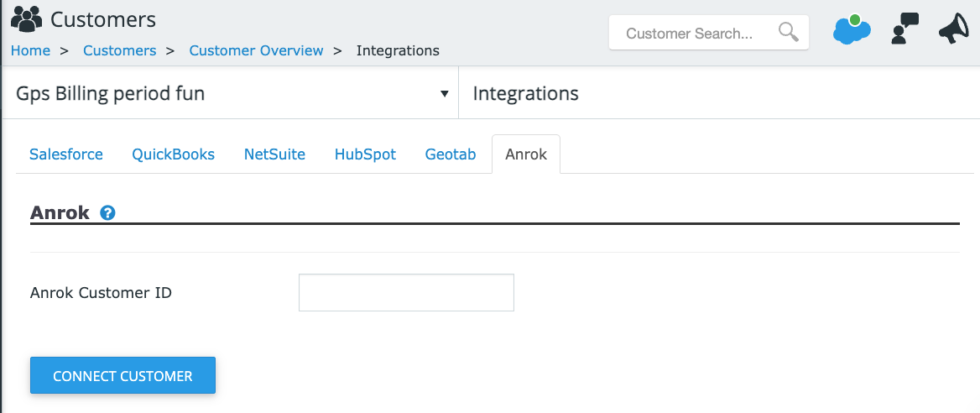This screenshot has width=980, height=413.
Task: Click the Anrok Customer ID input field
Action: tap(406, 292)
